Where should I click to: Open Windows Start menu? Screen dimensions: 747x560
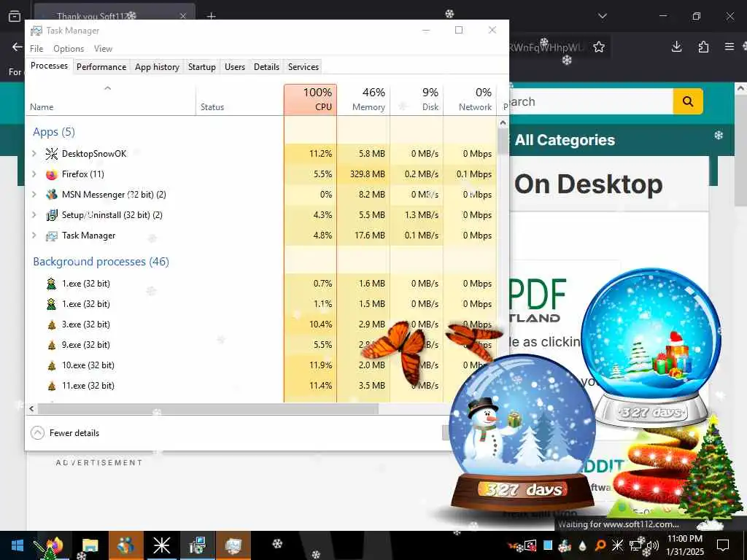pos(18,545)
